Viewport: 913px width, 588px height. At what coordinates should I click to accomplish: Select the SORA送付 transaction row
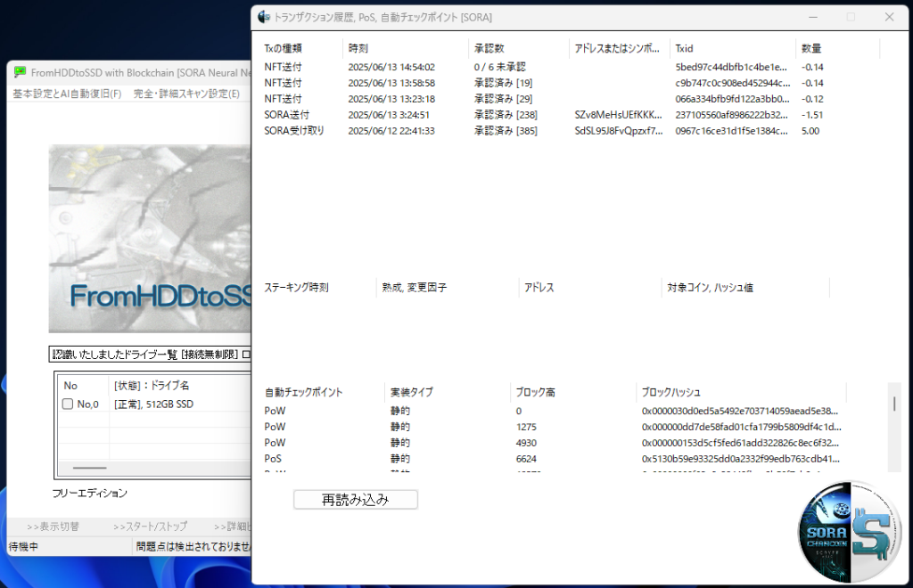[571, 115]
